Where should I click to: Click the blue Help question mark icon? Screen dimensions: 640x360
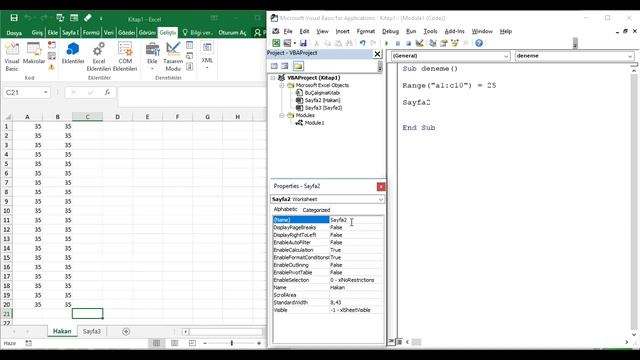[x=479, y=43]
